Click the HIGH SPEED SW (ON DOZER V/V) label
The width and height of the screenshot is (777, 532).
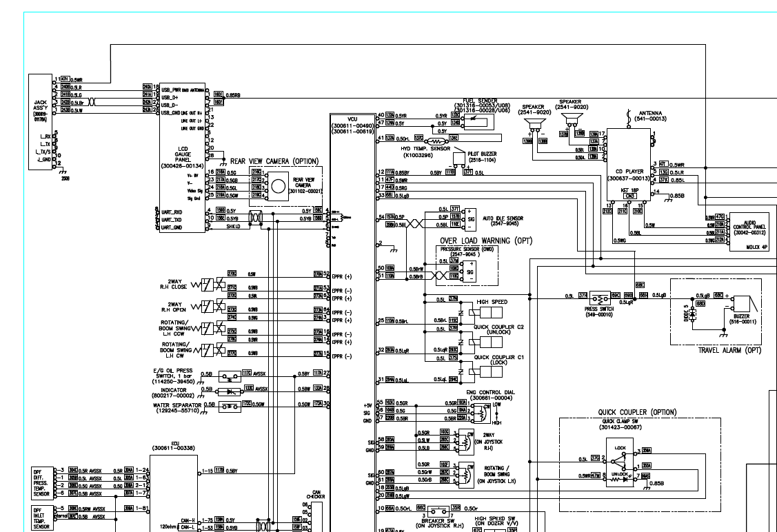[496, 520]
